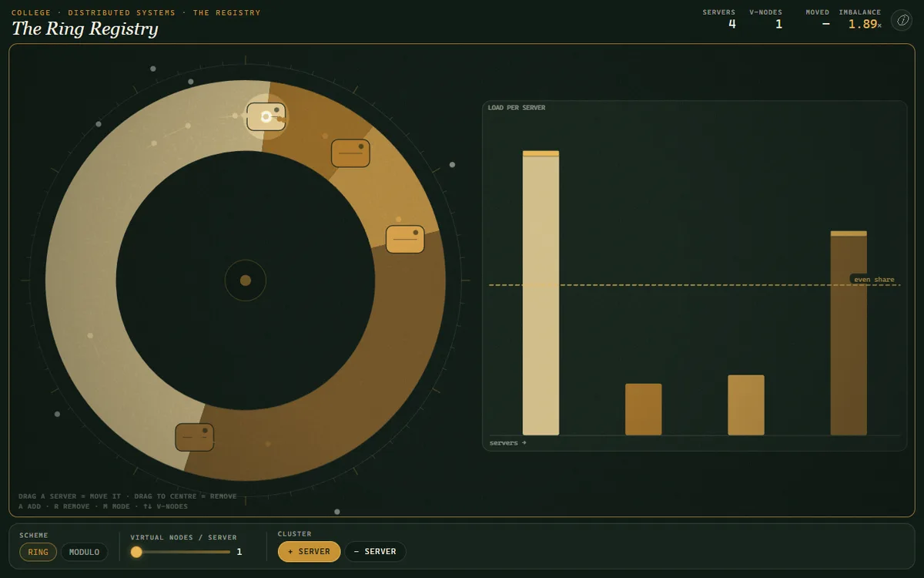Click the V-NODES header label
Viewport: 924px width, 578px height.
click(x=765, y=12)
